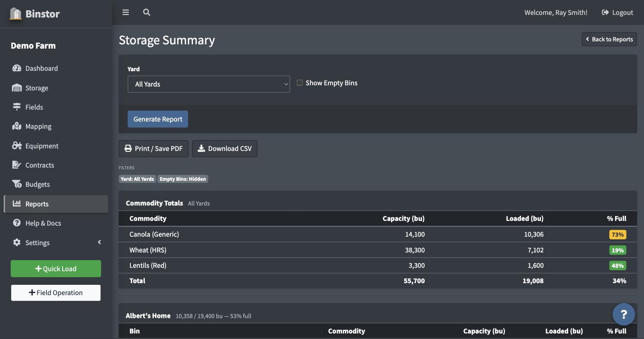Open the Equipment menu item
Image resolution: width=644 pixels, height=339 pixels.
(56, 146)
